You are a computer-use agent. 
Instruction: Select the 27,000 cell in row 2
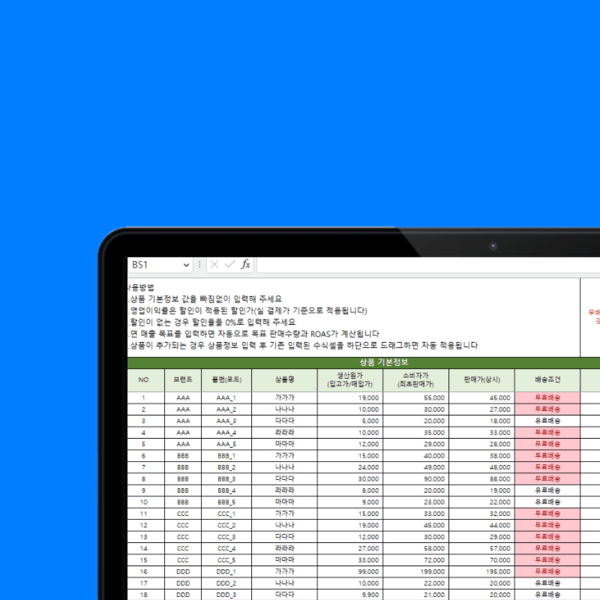click(x=482, y=409)
